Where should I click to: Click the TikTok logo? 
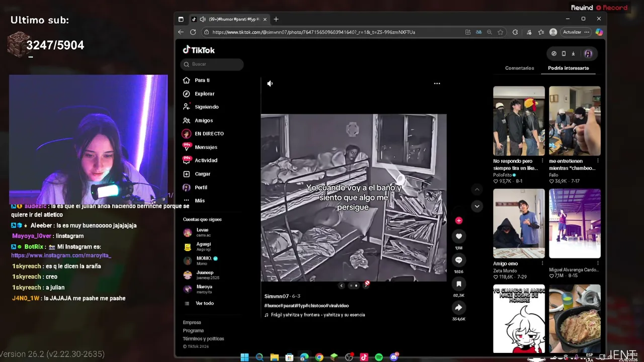[x=199, y=50]
